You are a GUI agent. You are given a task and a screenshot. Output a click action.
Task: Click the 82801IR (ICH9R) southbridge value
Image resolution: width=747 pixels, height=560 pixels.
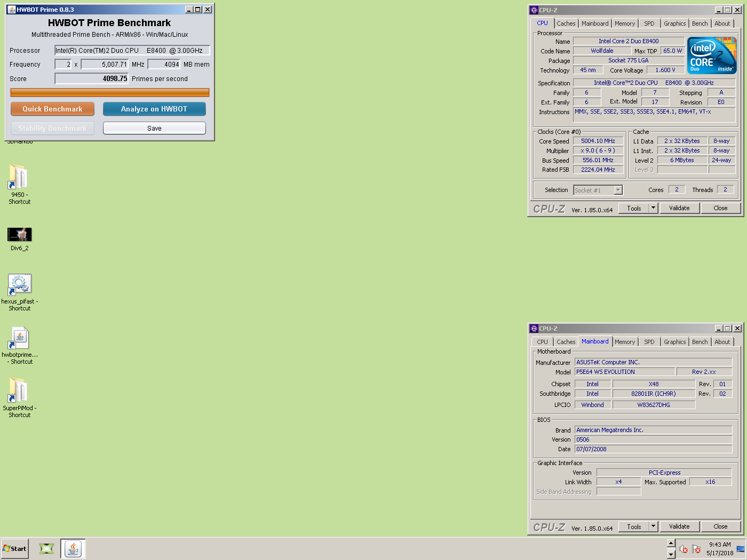[x=654, y=394]
